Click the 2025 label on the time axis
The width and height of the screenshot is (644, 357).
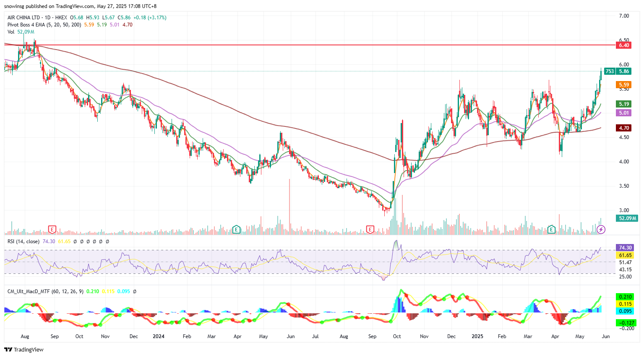click(477, 336)
